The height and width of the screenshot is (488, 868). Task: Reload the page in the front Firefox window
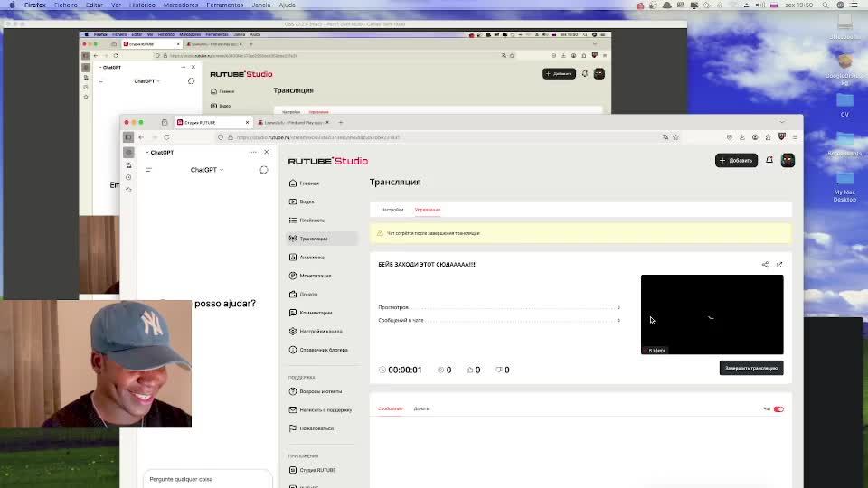[166, 137]
